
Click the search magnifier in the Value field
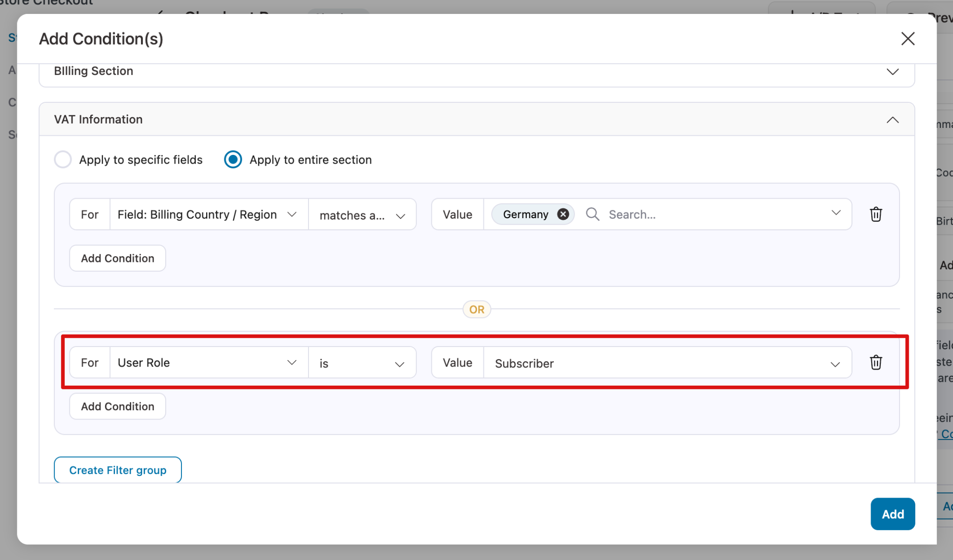[592, 214]
